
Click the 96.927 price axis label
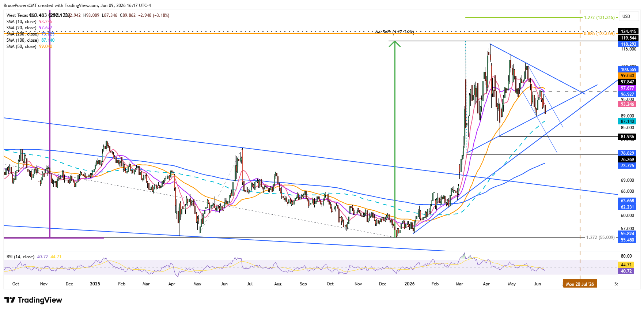[x=628, y=94]
